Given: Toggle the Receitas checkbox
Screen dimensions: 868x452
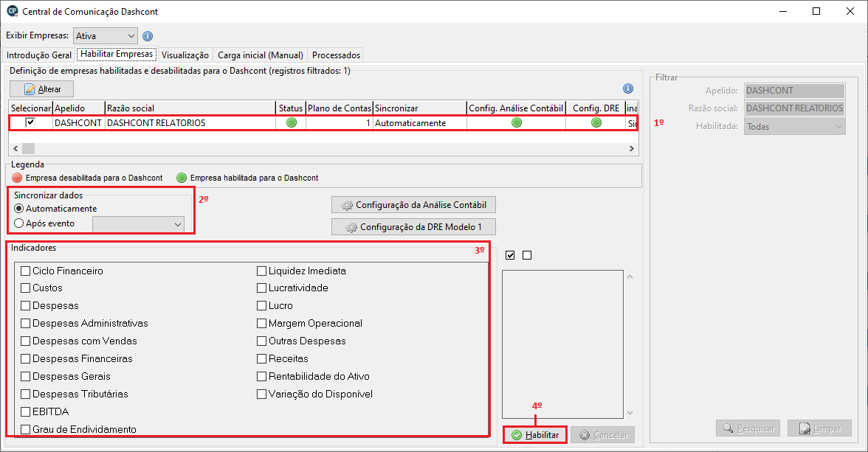Looking at the screenshot, I should point(262,359).
